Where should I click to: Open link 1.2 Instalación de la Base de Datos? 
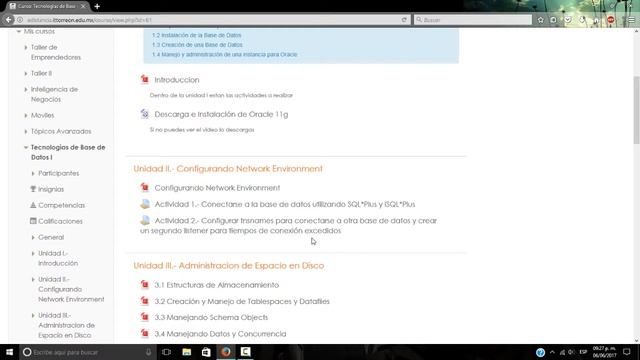(197, 35)
